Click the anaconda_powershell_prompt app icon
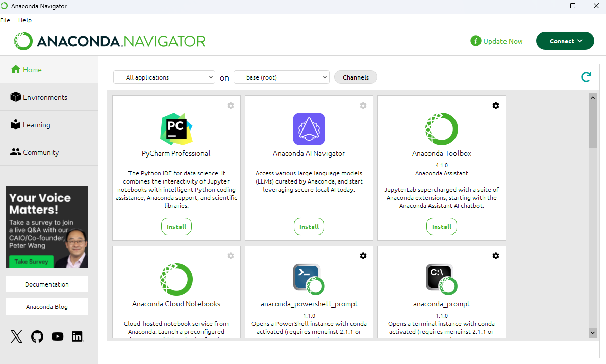Screen dimensions: 606x364 (x=309, y=279)
